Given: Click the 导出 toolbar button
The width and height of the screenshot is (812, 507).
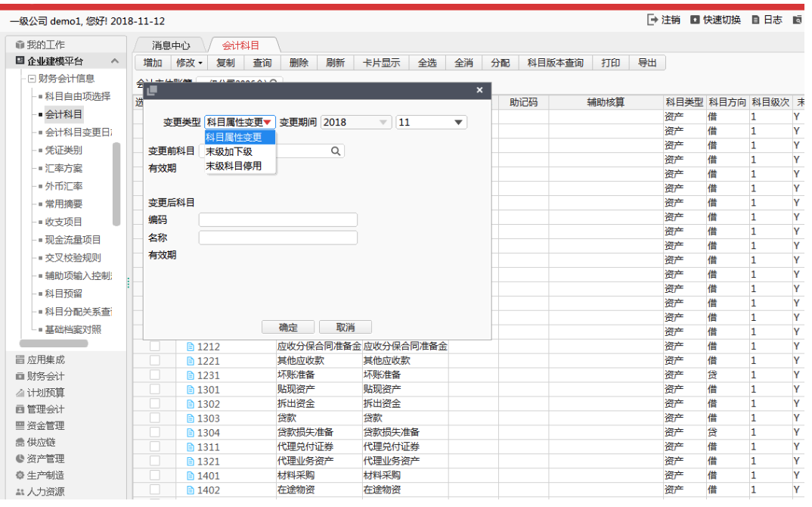Looking at the screenshot, I should point(647,63).
